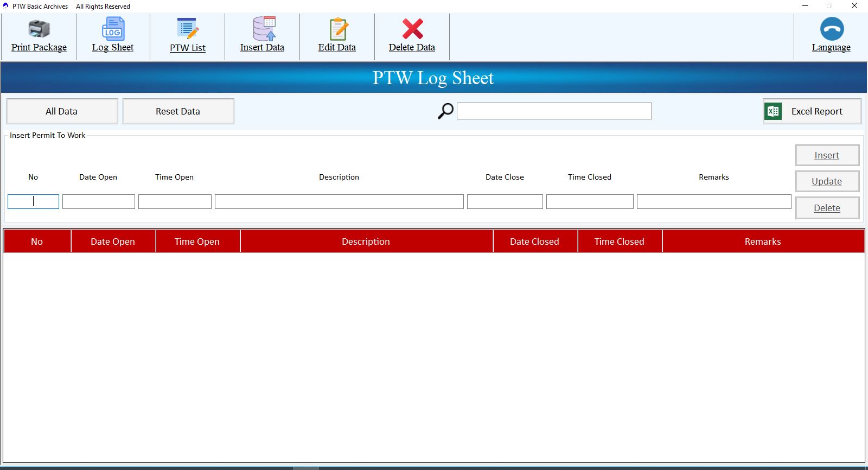Close the PTW Basic Archives window
Screen dimensions: 868x470
[x=854, y=6]
